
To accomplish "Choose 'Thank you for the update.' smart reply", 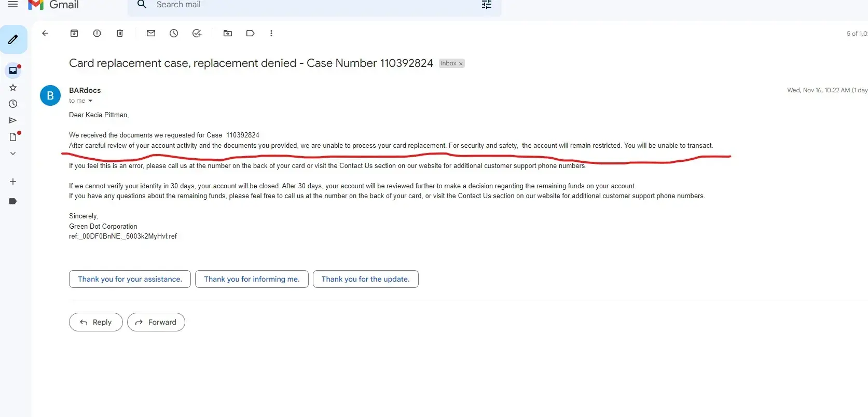I will click(x=365, y=279).
